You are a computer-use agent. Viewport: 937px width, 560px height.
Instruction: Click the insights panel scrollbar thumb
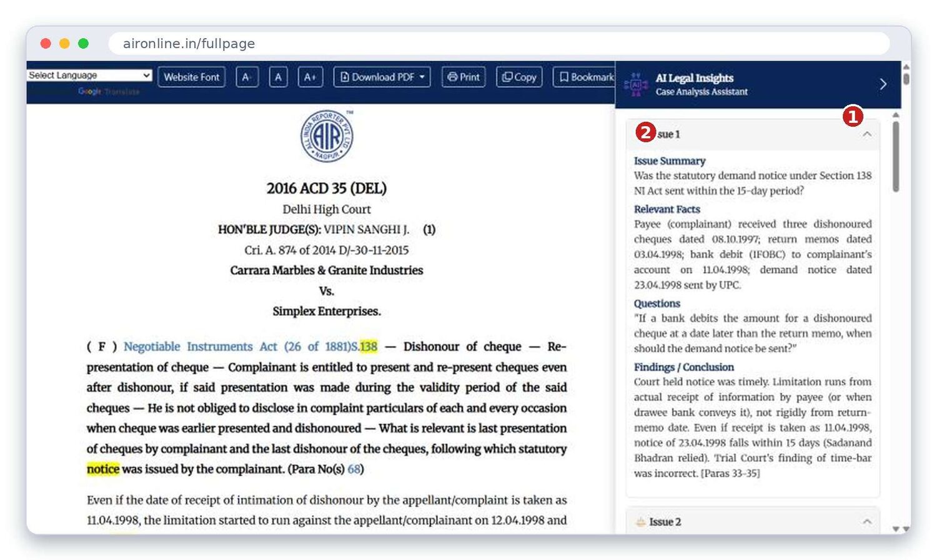(x=896, y=156)
